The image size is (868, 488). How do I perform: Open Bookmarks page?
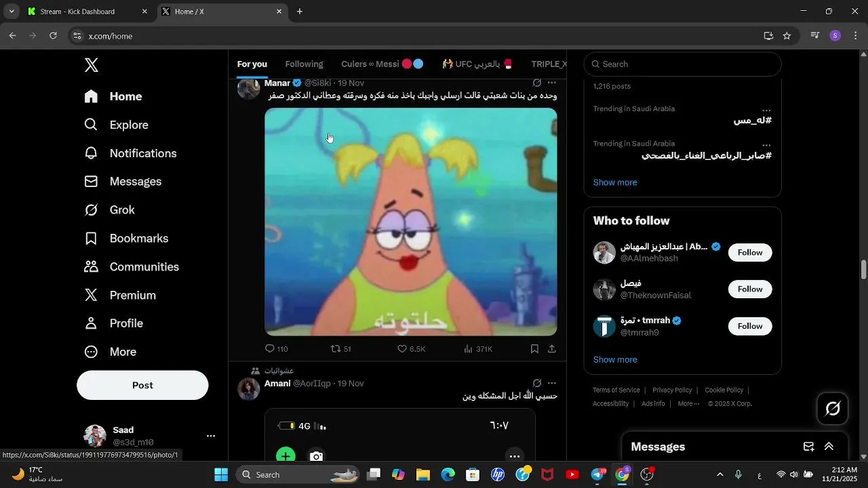[126, 239]
